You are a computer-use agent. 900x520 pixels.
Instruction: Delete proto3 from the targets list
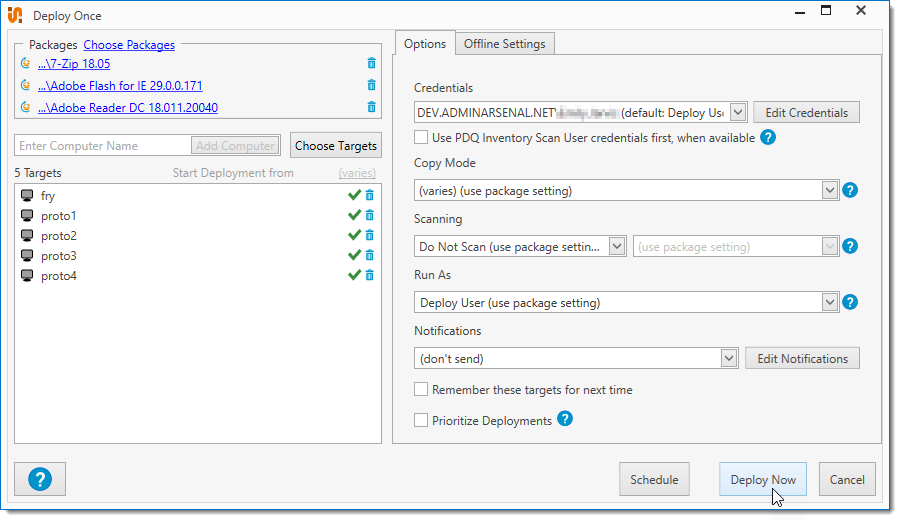370,256
